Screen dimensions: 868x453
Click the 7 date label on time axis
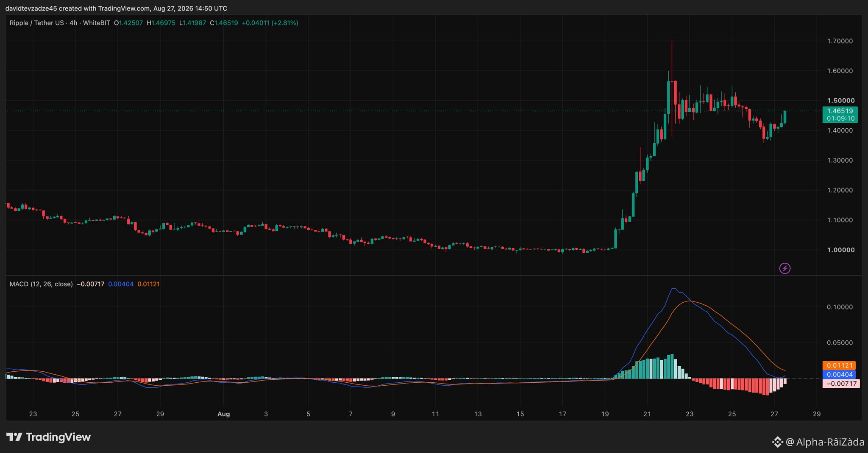point(351,414)
